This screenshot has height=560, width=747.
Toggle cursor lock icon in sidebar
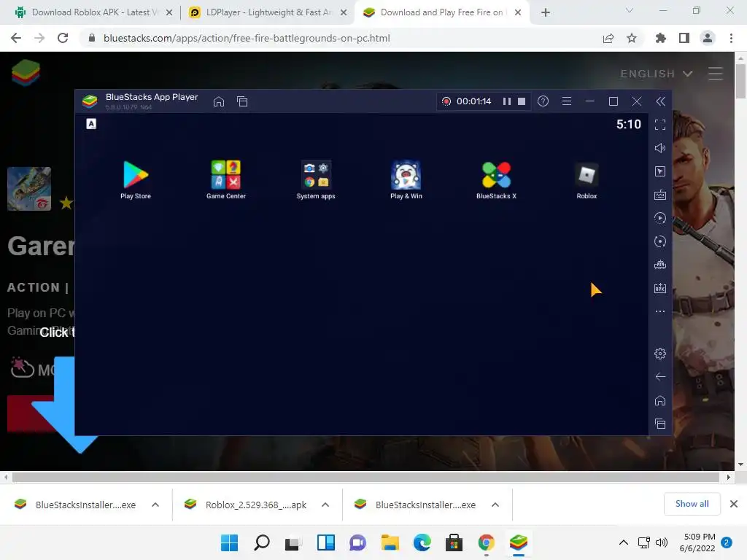click(659, 171)
